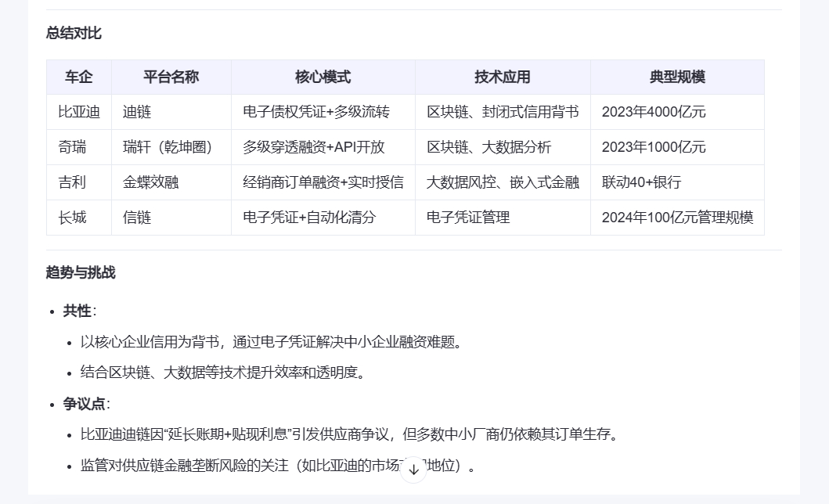
Task: Click the 典型规模 column header
Action: click(x=677, y=77)
